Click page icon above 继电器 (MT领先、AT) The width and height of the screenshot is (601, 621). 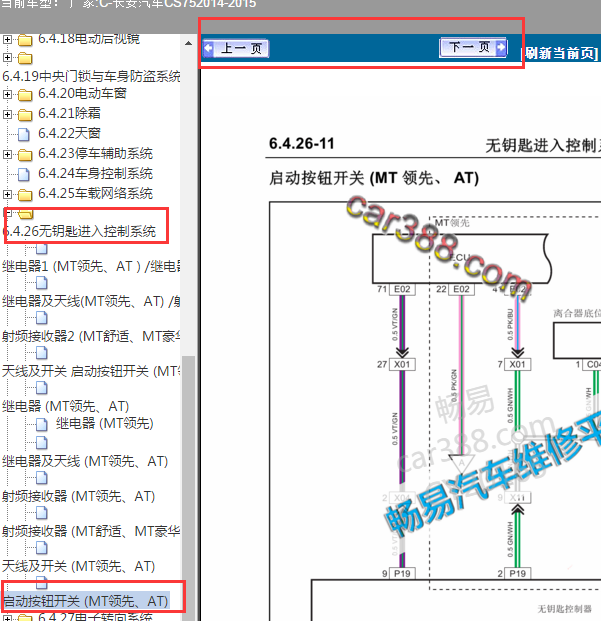tap(42, 388)
